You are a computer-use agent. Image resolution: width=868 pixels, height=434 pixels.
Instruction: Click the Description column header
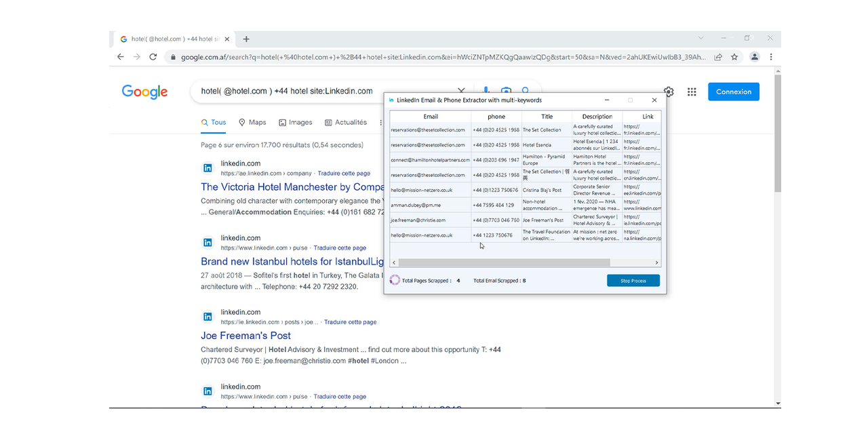(597, 117)
